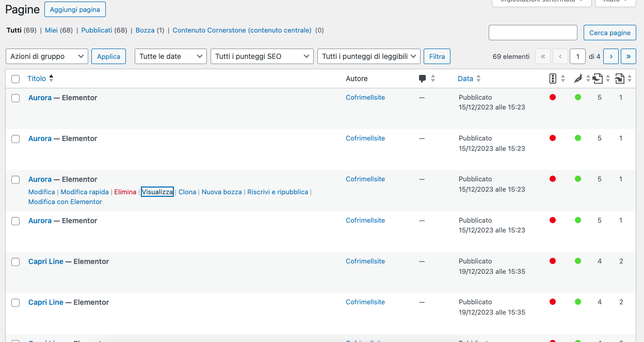The image size is (644, 342).
Task: Show the Tutti pages view
Action: coord(14,30)
